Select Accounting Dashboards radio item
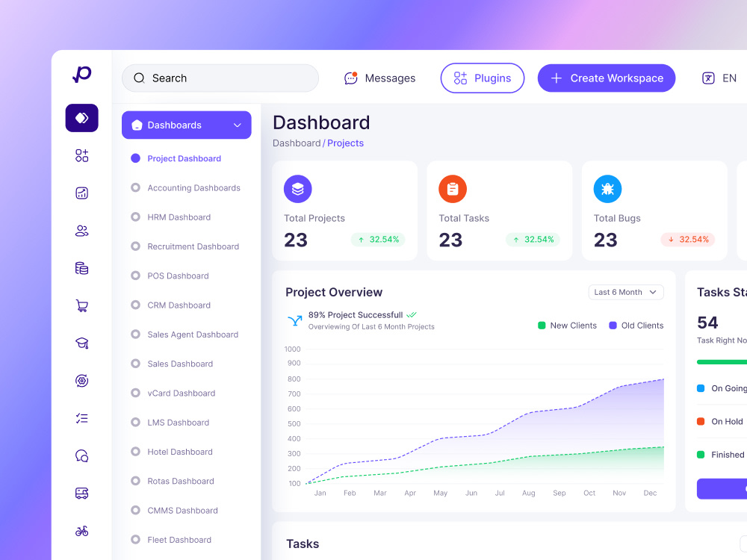The image size is (747, 560). point(136,187)
